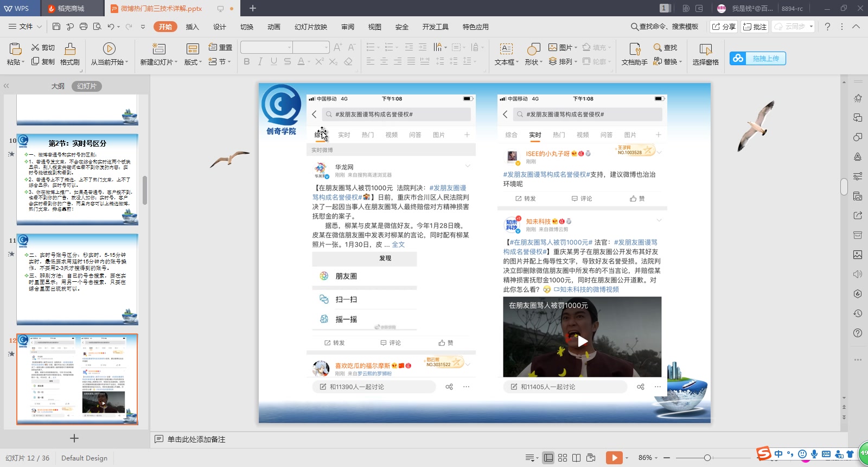The width and height of the screenshot is (868, 467).
Task: Click the Help question mark icon
Action: click(827, 26)
